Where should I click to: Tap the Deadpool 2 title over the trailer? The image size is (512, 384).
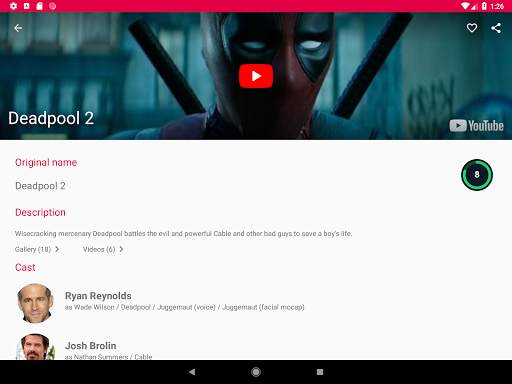[51, 118]
